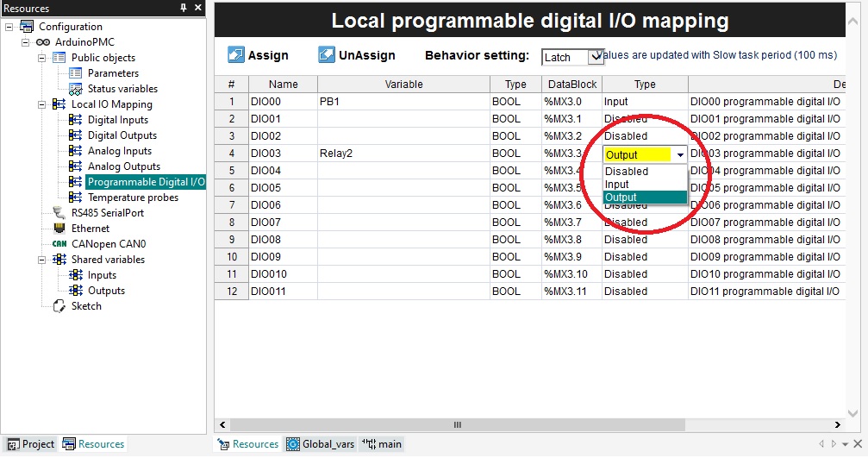868x458 pixels.
Task: Click the UnAssign button label
Action: (x=367, y=55)
